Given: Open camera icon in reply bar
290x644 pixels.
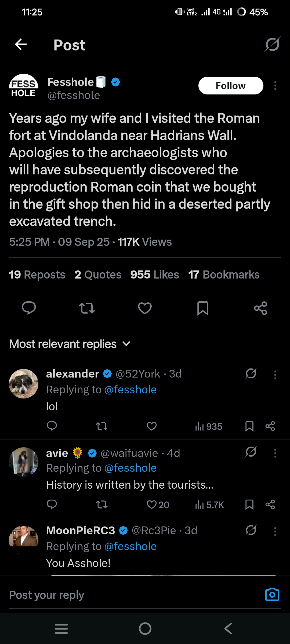Looking at the screenshot, I should pyautogui.click(x=272, y=595).
